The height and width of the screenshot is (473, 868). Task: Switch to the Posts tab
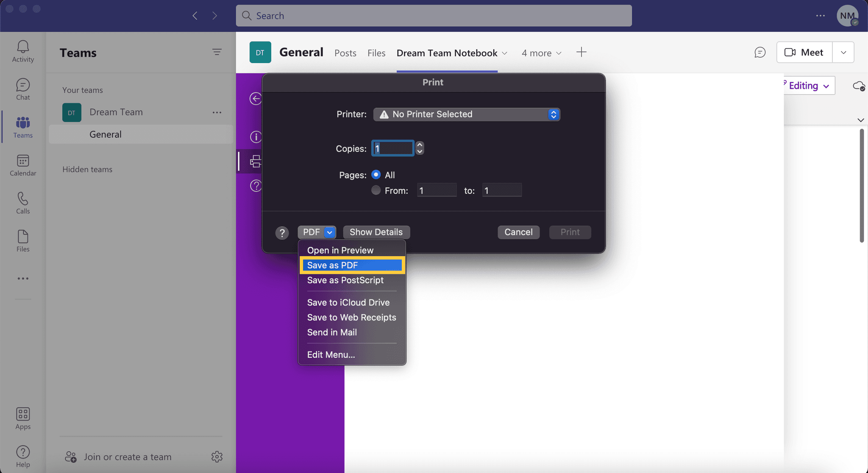pyautogui.click(x=345, y=53)
